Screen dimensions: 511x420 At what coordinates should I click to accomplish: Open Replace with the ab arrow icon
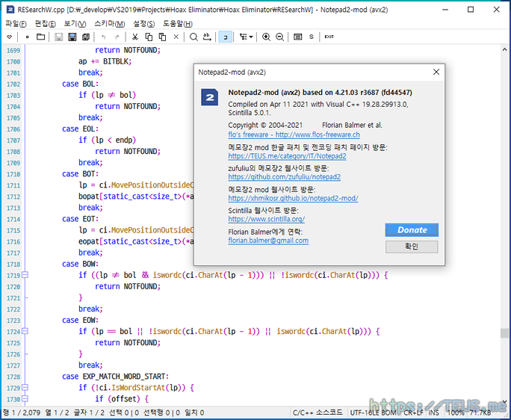(207, 37)
